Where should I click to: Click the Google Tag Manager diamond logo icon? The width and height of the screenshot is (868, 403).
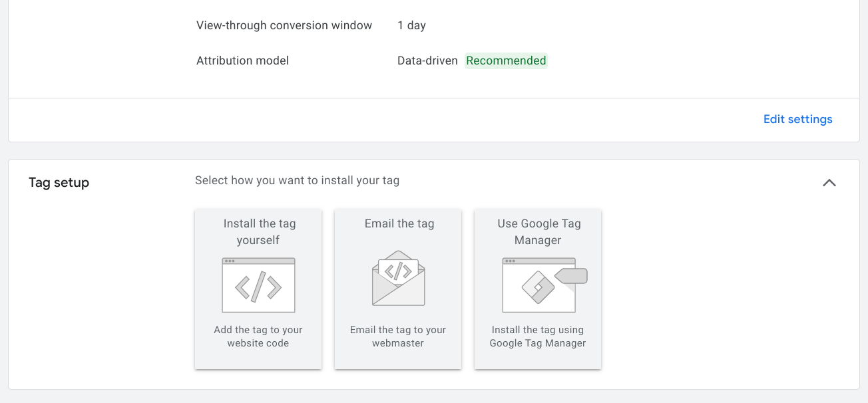(x=538, y=288)
